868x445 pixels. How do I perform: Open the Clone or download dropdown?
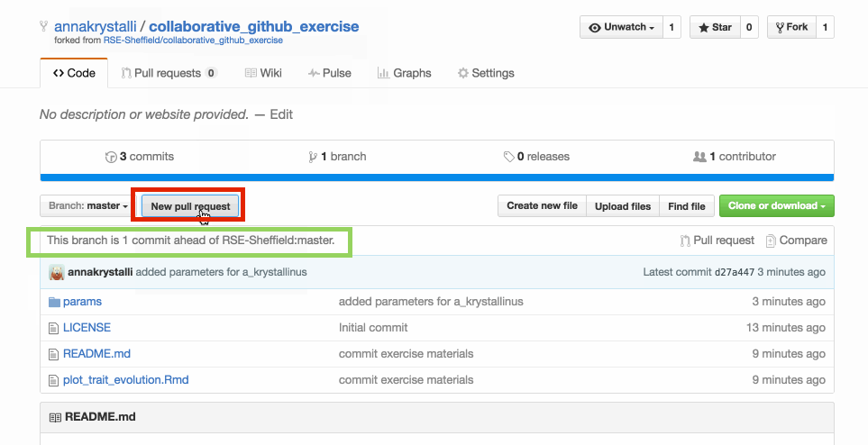777,206
